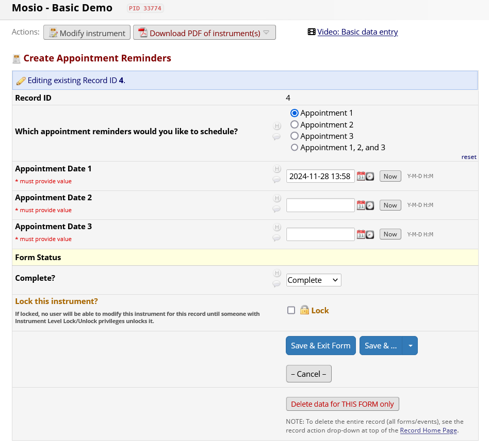This screenshot has width=489, height=448.
Task: Open the Complete status dropdown
Action: pos(314,280)
